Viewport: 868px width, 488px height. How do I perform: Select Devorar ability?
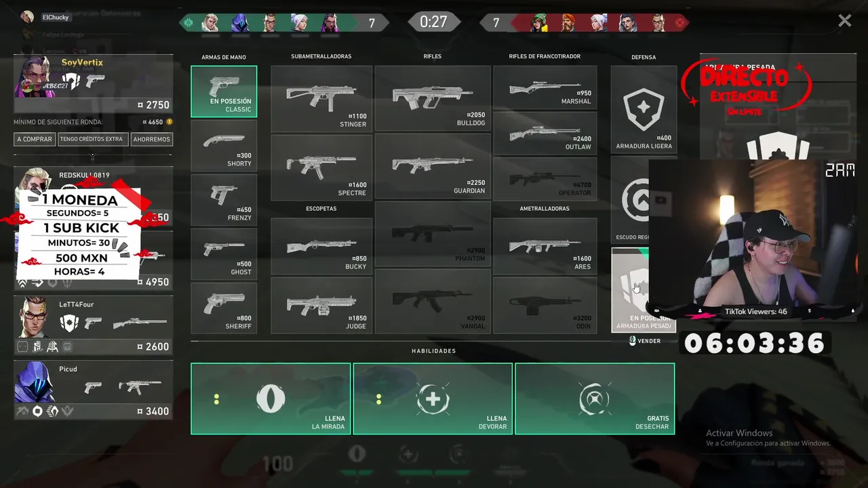433,399
